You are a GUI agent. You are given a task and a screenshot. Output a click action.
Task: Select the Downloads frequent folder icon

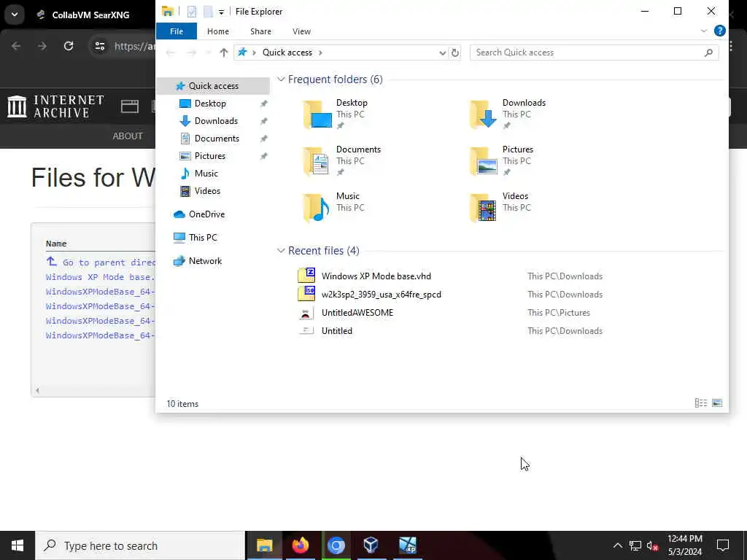click(484, 114)
